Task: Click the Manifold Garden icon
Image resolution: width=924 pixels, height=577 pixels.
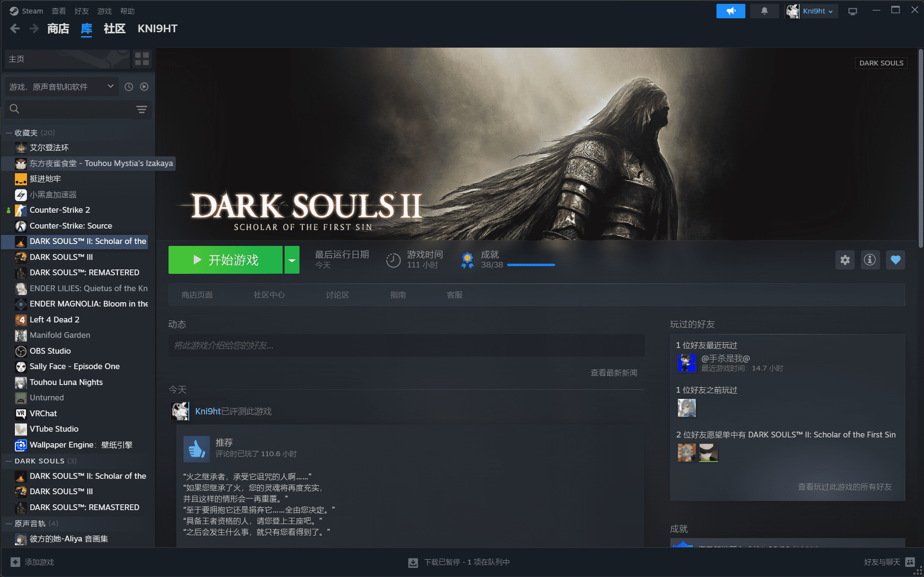Action: pos(21,335)
